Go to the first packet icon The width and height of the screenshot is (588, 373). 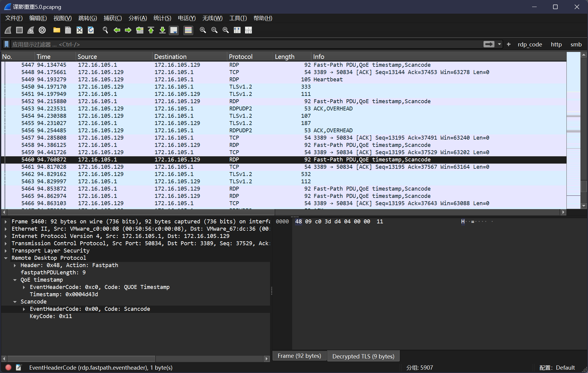pos(151,30)
